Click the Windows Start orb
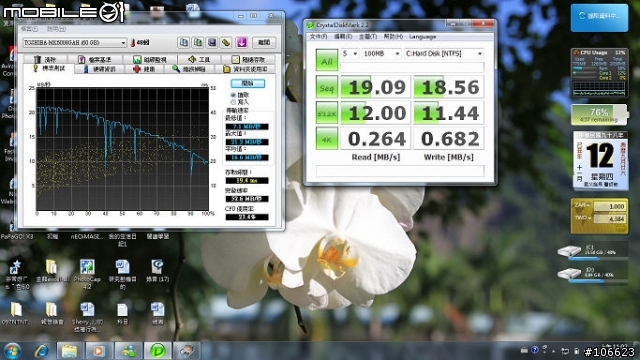Image resolution: width=640 pixels, height=360 pixels. point(12,351)
